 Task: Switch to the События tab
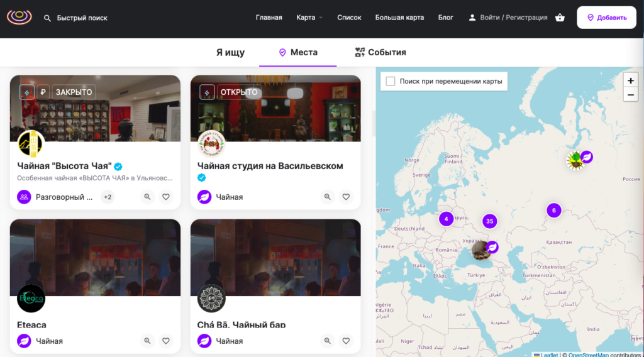coord(380,53)
